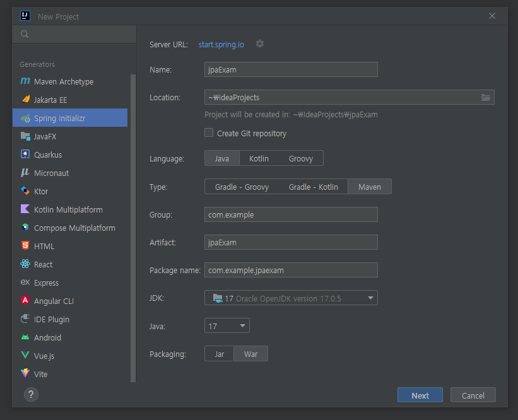Click the Group input field

(291, 214)
